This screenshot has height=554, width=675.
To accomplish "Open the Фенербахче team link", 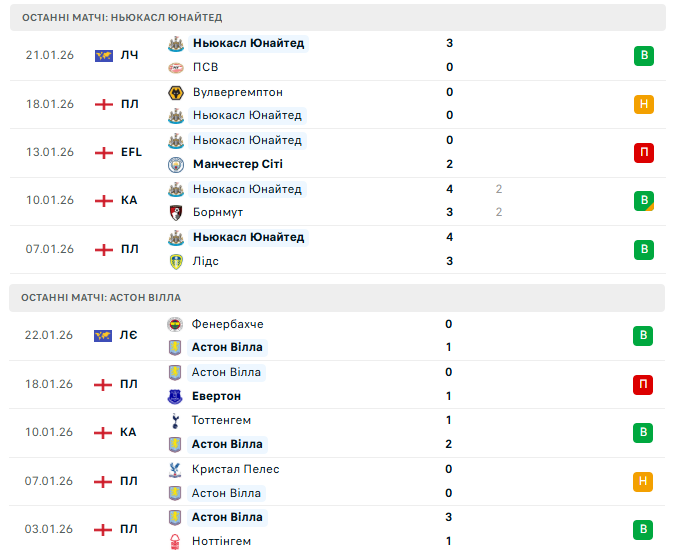I will 227,325.
